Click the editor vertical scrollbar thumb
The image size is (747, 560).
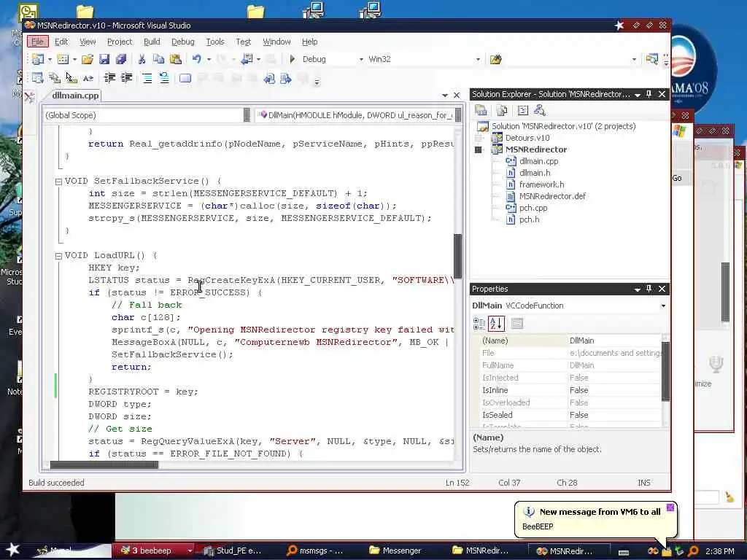coord(458,256)
